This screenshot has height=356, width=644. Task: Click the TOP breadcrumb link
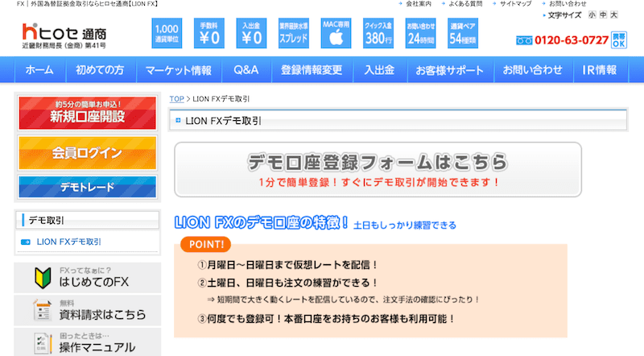pos(176,99)
